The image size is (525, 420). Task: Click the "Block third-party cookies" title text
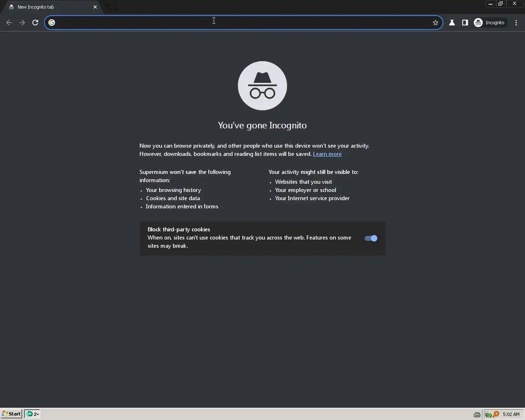(179, 229)
